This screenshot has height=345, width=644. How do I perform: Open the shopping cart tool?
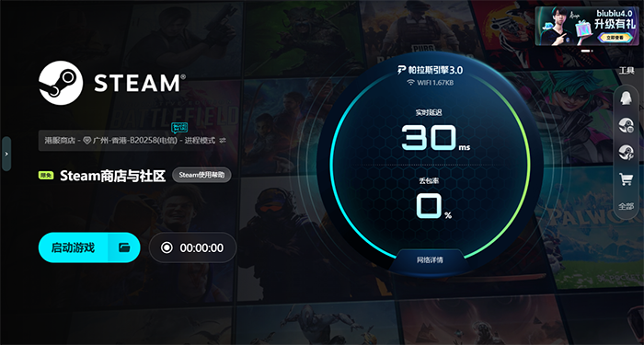626,179
